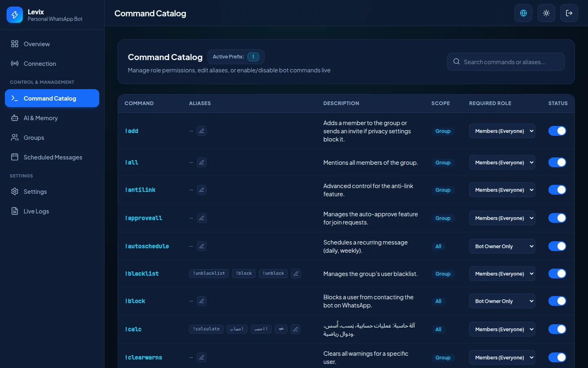588x368 pixels.
Task: Change required role for !approveall
Action: point(502,218)
